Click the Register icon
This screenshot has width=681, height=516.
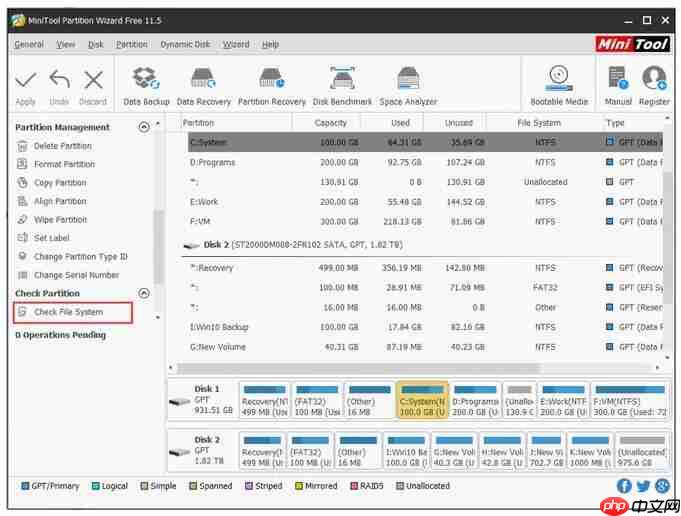(x=654, y=78)
